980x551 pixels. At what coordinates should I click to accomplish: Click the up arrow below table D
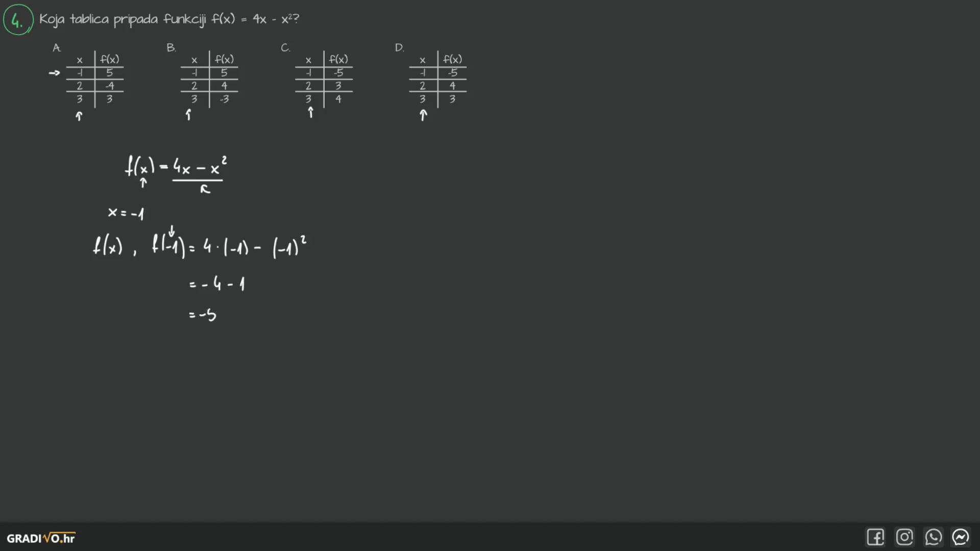[423, 116]
